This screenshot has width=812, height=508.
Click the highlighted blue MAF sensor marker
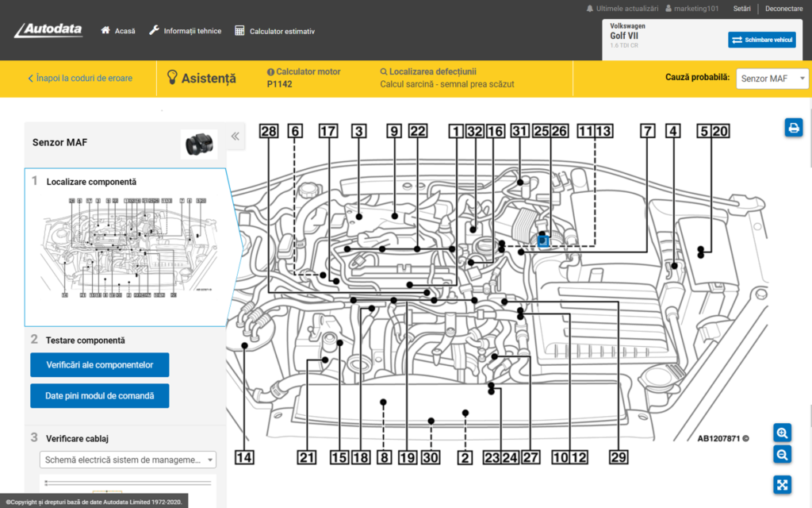543,239
